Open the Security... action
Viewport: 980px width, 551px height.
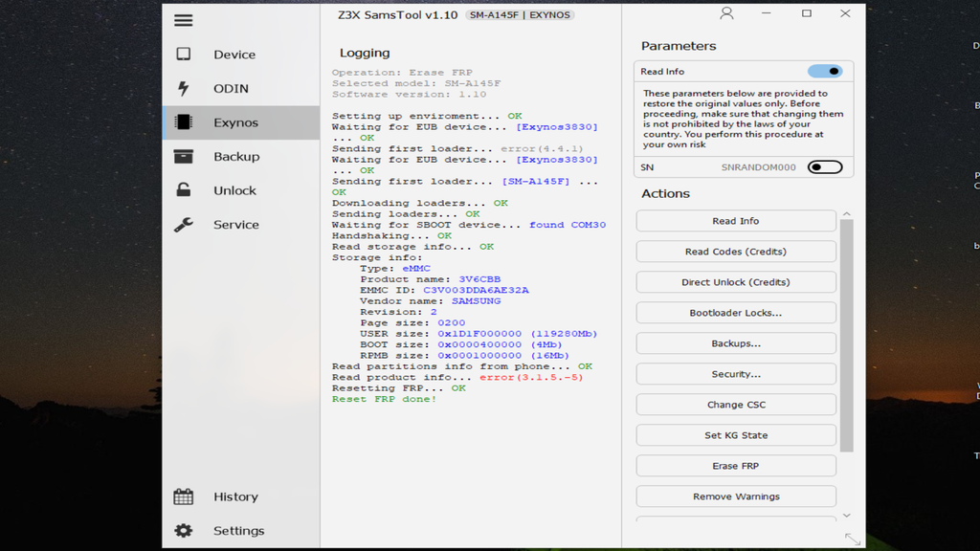736,374
